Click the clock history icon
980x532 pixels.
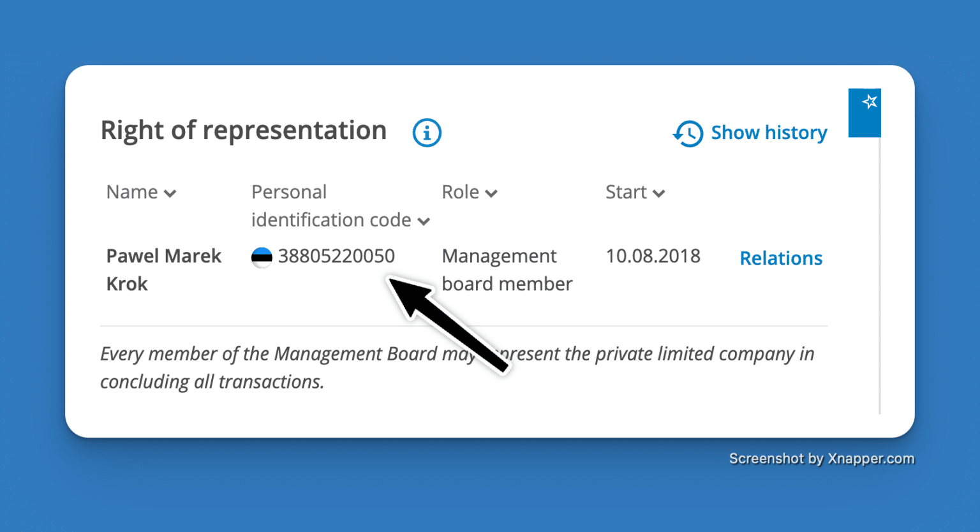point(688,133)
